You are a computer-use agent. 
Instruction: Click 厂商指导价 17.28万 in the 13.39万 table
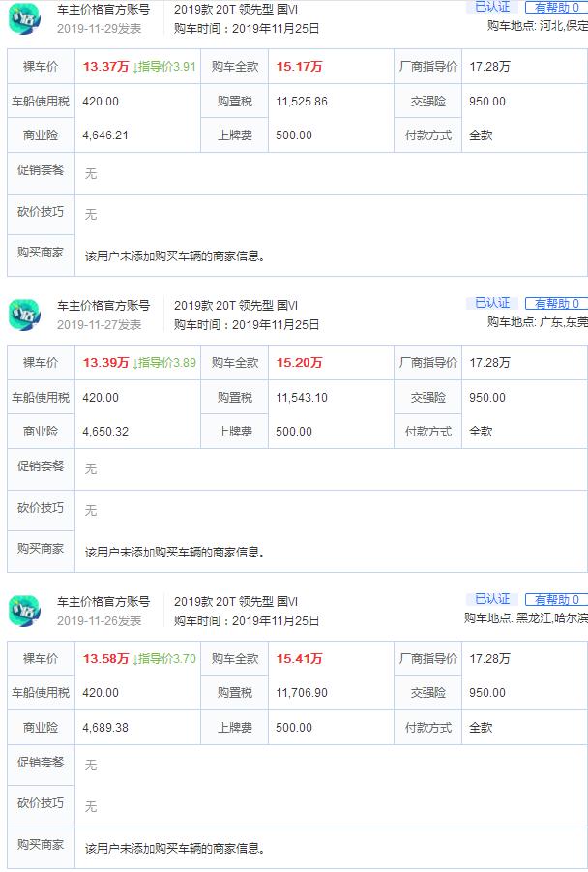(489, 363)
